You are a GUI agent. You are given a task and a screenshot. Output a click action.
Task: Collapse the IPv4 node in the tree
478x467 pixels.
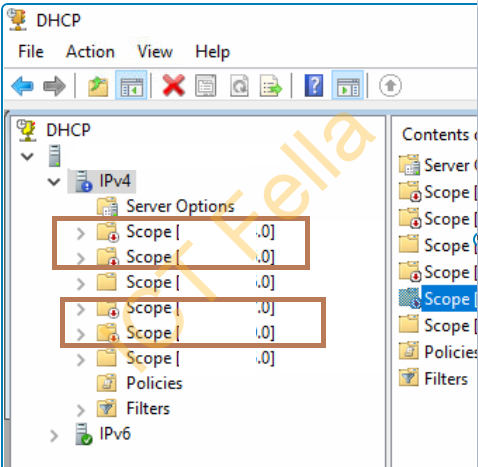click(54, 182)
